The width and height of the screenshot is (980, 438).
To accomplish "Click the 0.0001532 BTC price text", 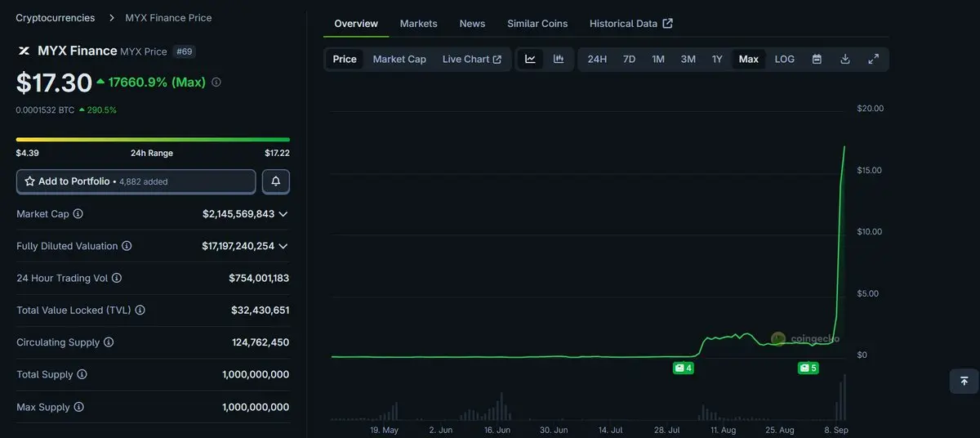I will coord(45,109).
